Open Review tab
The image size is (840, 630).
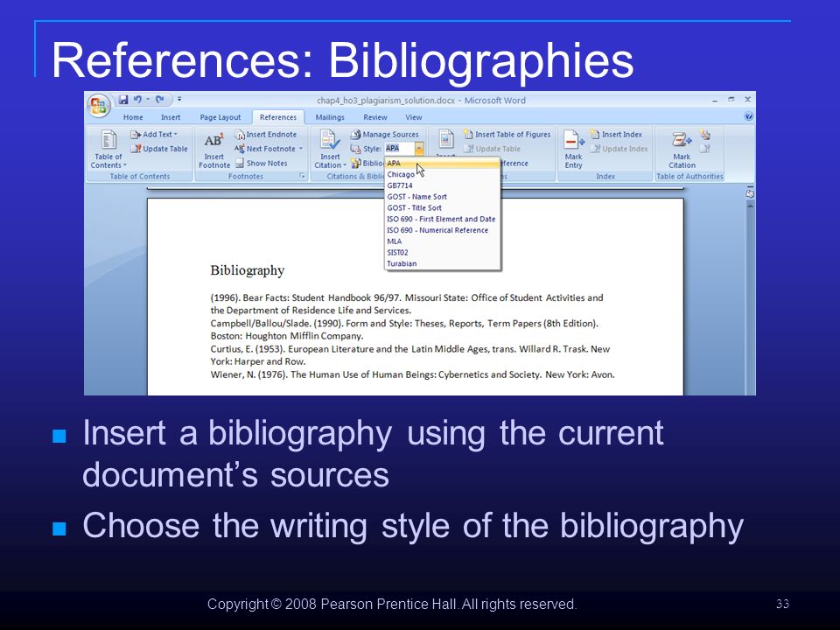pyautogui.click(x=375, y=117)
